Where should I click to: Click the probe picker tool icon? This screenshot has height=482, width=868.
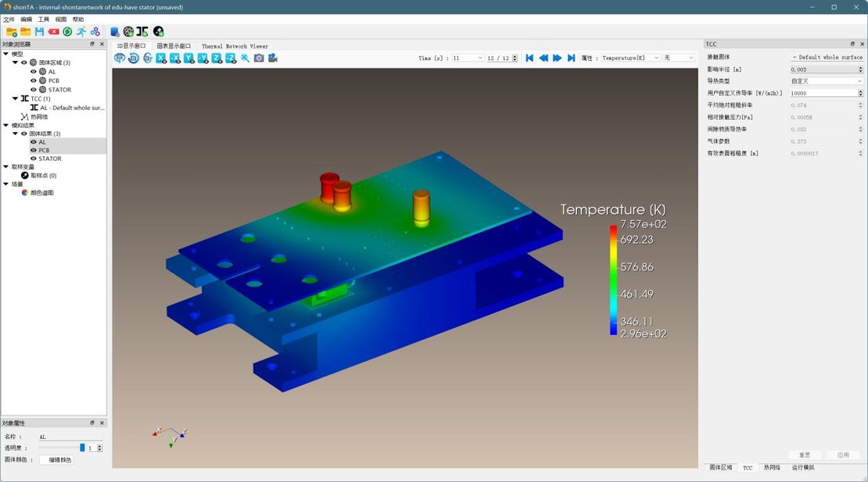tap(245, 58)
